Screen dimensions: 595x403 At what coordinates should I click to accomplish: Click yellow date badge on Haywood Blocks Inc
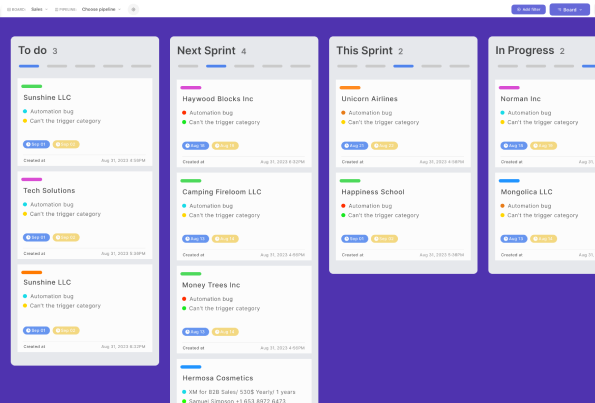point(225,146)
